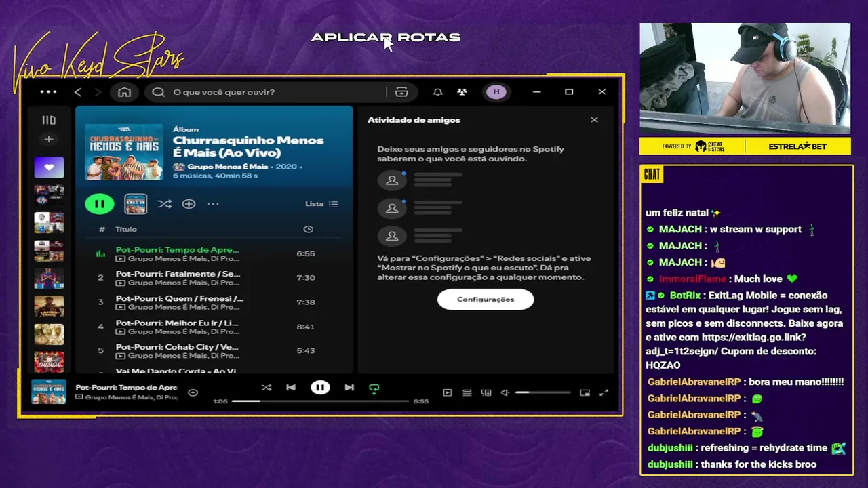Click username BotRix in chat

[x=685, y=296]
